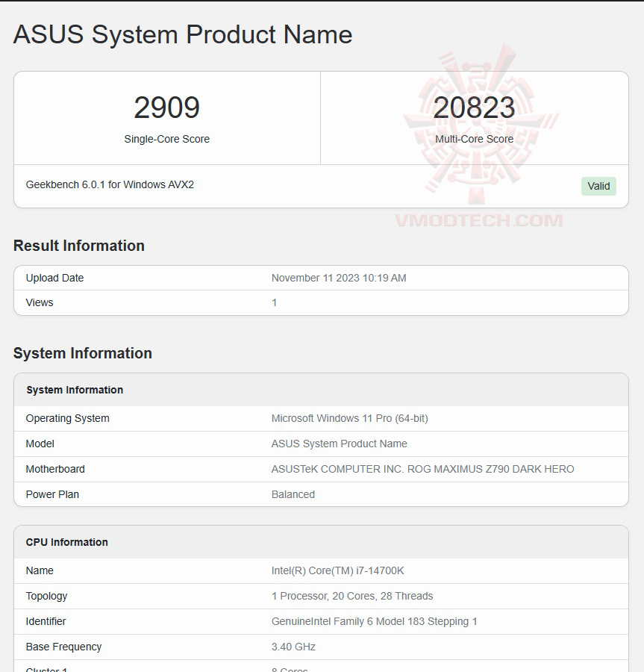Select the Model row showing ASUS System Product Name
Viewport: 644px width, 672px height.
point(321,444)
